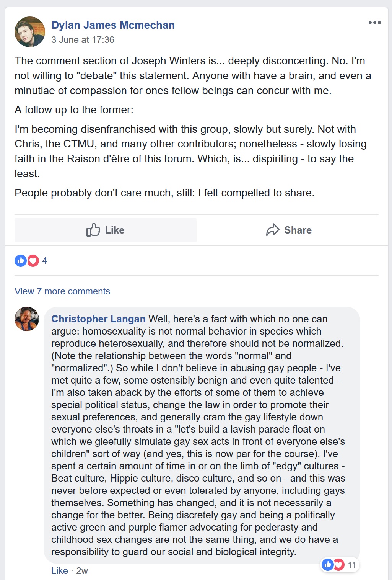The height and width of the screenshot is (580, 392).
Task: Click the blue like reaction icon beside 11
Action: point(328,565)
